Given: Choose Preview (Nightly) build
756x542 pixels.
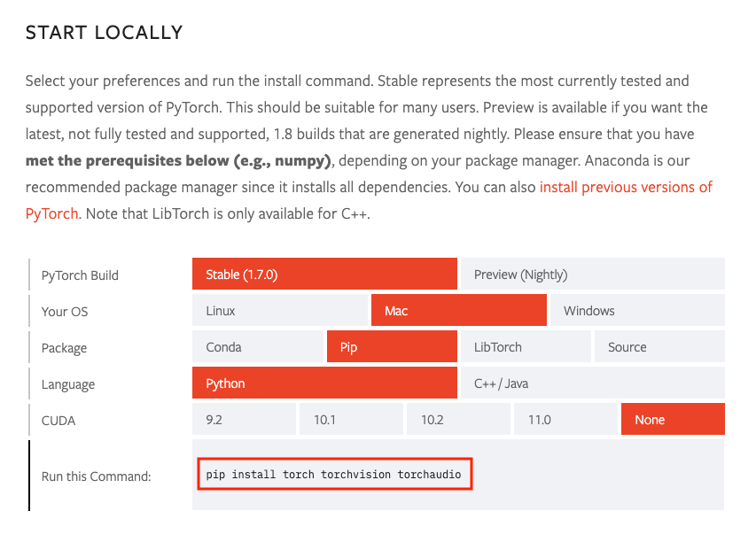Looking at the screenshot, I should [x=592, y=275].
